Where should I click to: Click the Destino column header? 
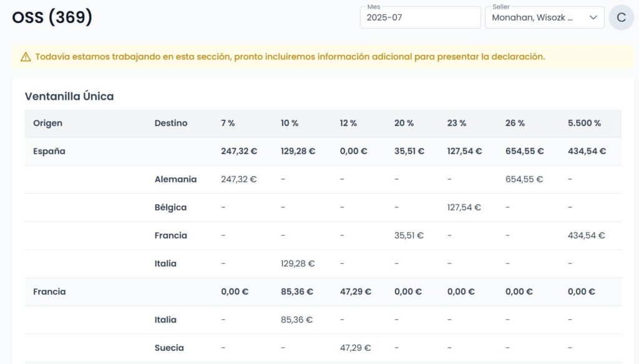tap(171, 123)
